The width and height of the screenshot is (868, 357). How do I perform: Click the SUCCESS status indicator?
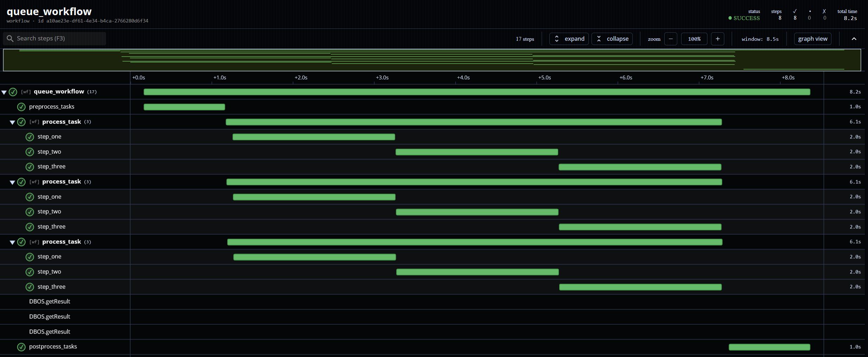tap(744, 18)
